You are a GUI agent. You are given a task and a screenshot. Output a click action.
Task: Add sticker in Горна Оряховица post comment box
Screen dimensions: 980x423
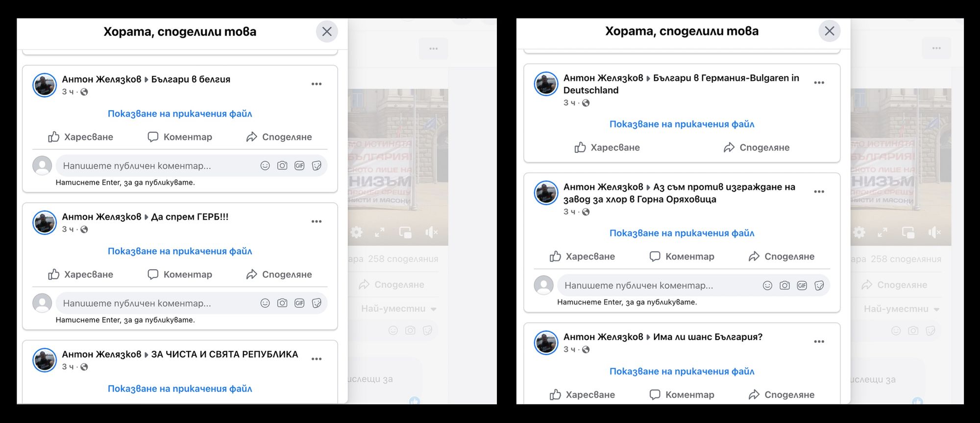(x=819, y=285)
